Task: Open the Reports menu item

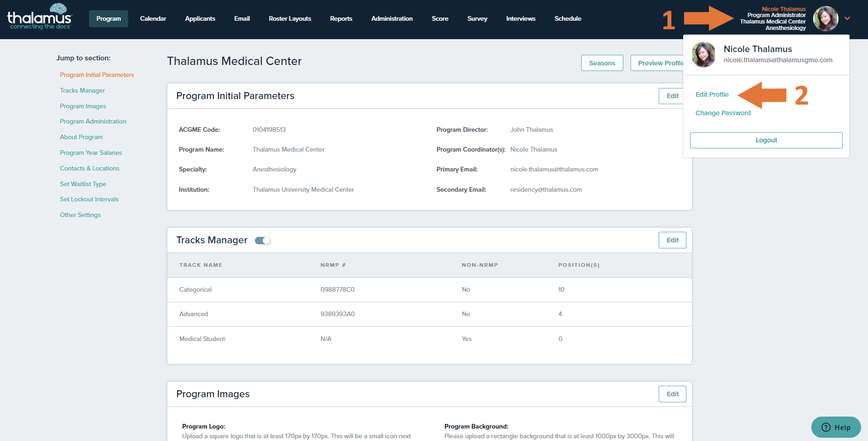Action: pyautogui.click(x=341, y=18)
